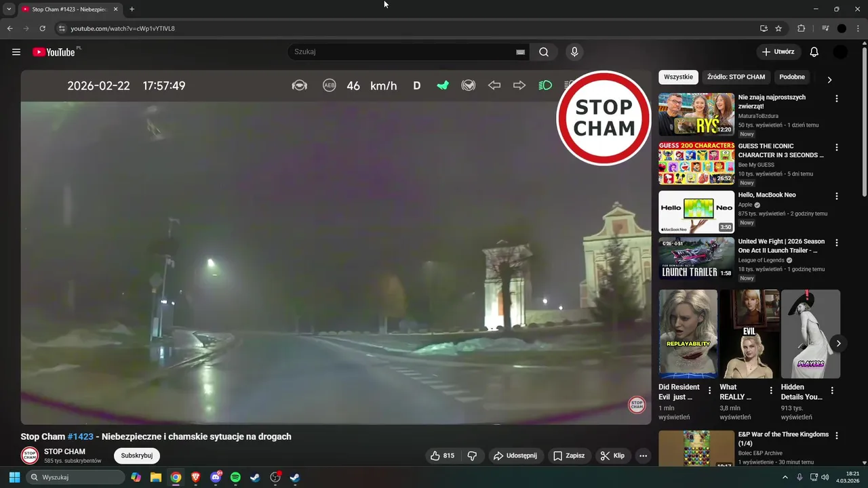Show more video actions ellipsis
This screenshot has height=488, width=868.
643,455
